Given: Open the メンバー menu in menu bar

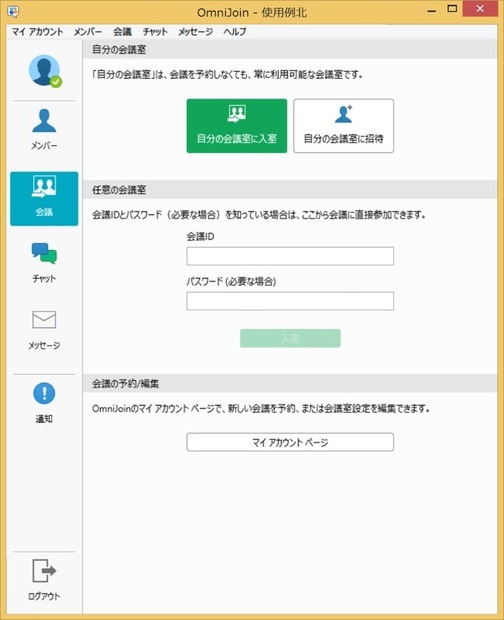Looking at the screenshot, I should pyautogui.click(x=88, y=32).
